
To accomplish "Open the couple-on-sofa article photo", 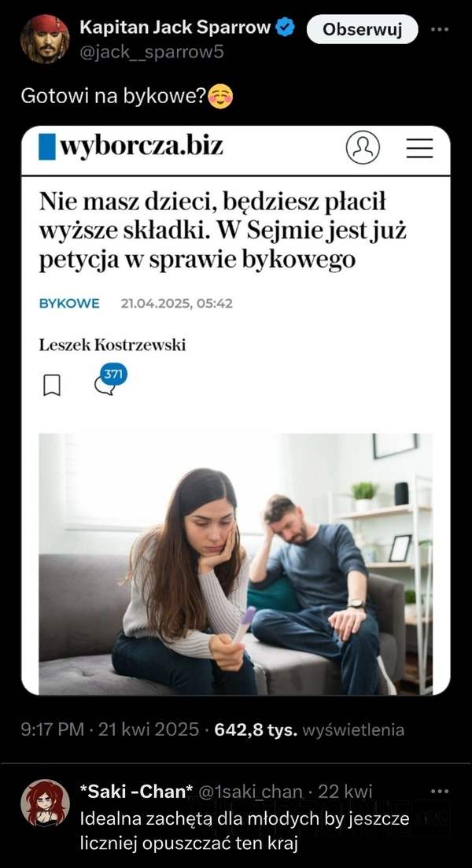I will point(236,563).
